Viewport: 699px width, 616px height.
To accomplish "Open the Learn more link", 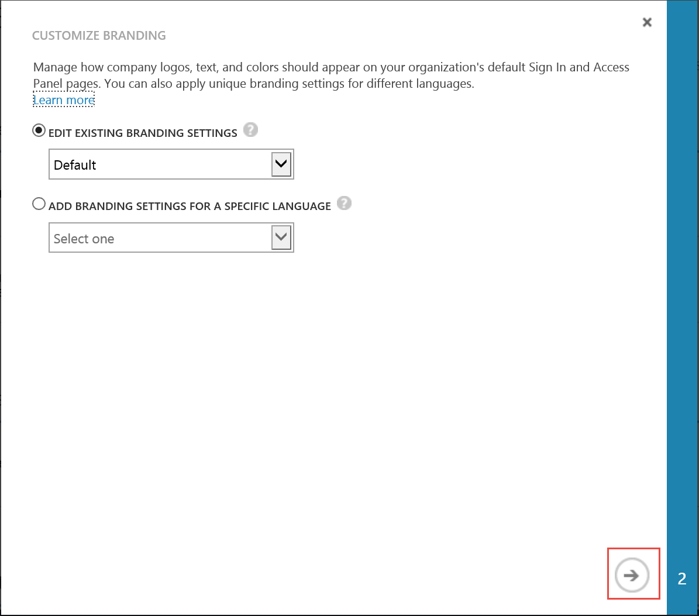I will 64,100.
